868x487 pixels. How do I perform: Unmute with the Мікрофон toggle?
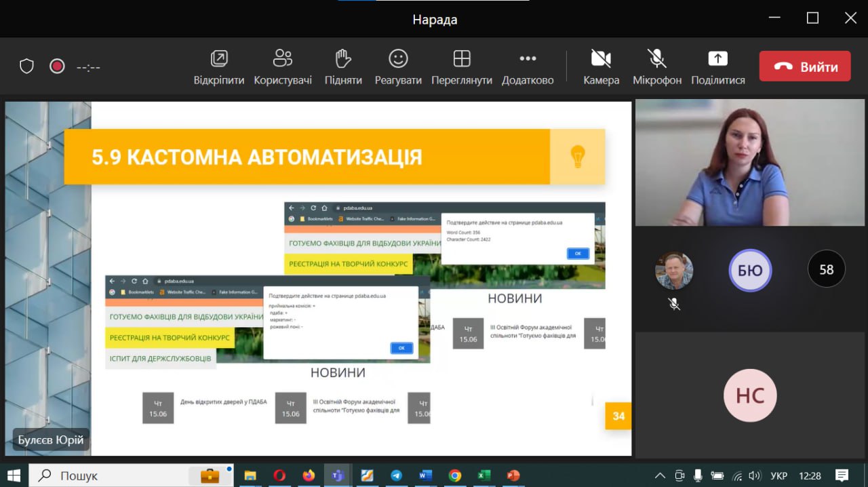(x=657, y=67)
